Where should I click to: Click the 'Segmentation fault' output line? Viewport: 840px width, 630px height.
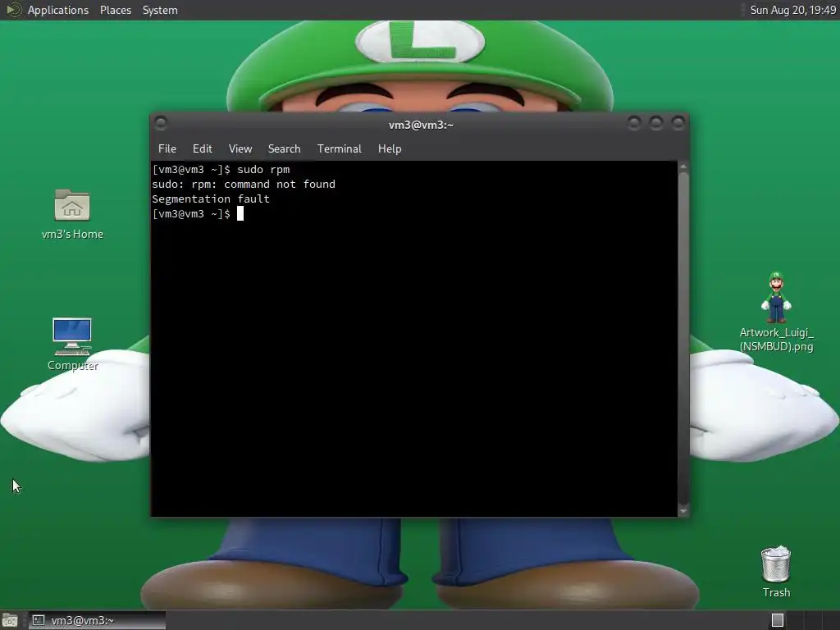coord(211,199)
